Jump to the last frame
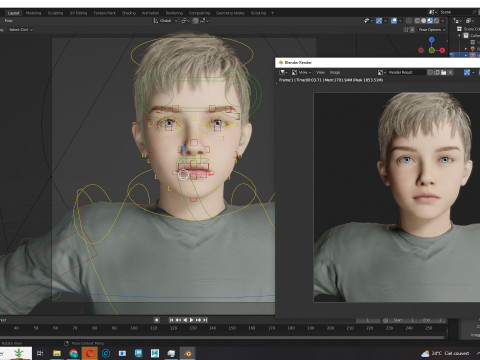Image resolution: width=480 pixels, height=360 pixels. coord(205,320)
